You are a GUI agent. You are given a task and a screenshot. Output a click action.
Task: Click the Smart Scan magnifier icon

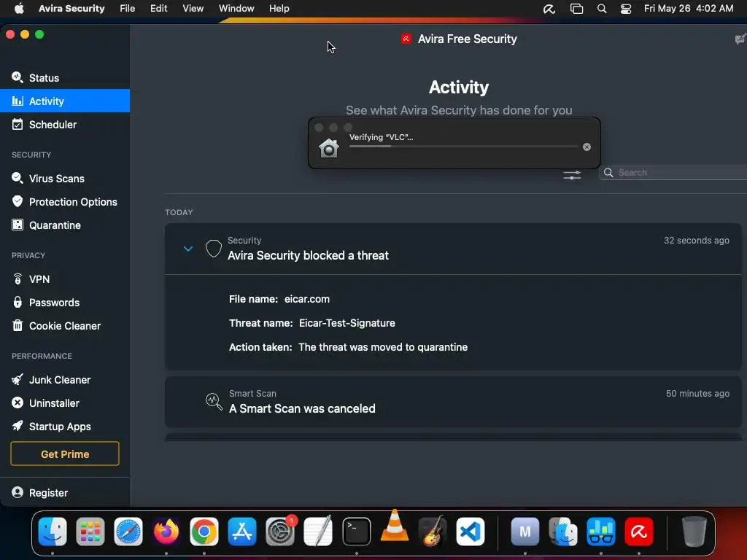pyautogui.click(x=214, y=402)
